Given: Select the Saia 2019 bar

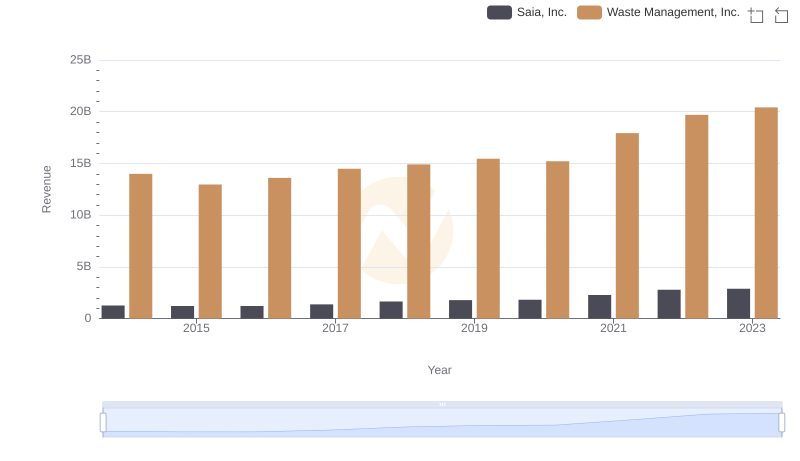Looking at the screenshot, I should point(461,310).
